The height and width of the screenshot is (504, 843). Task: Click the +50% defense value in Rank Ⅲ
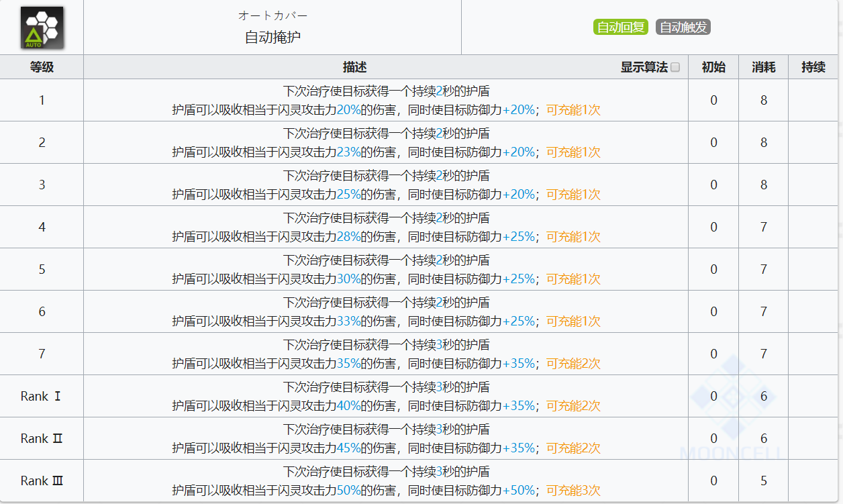click(x=518, y=491)
